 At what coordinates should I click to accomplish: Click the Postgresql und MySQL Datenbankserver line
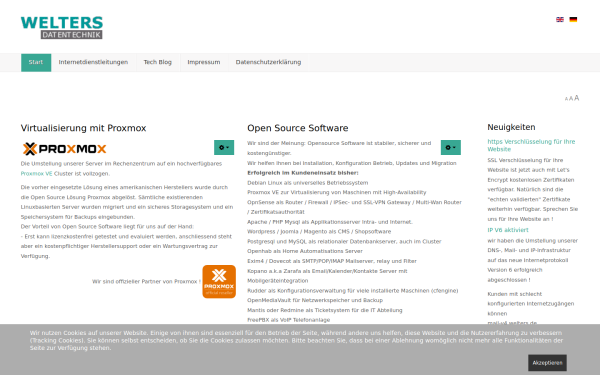[344, 242]
